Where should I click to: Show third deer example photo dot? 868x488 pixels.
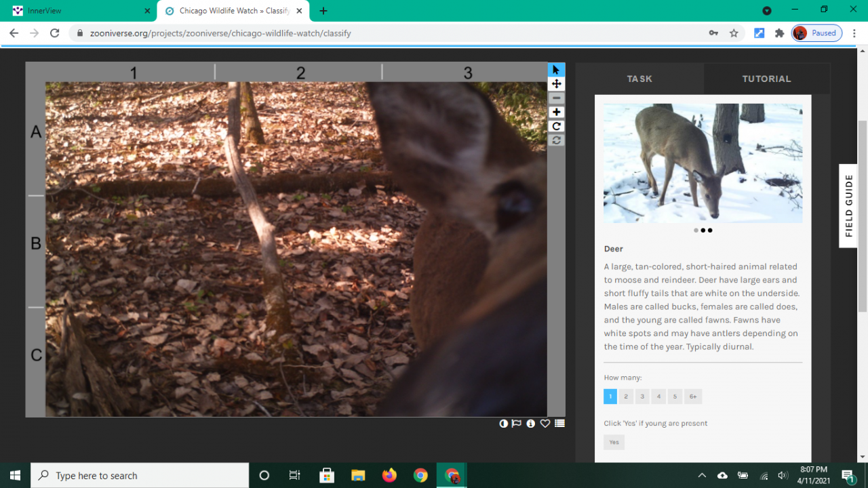[x=710, y=230]
